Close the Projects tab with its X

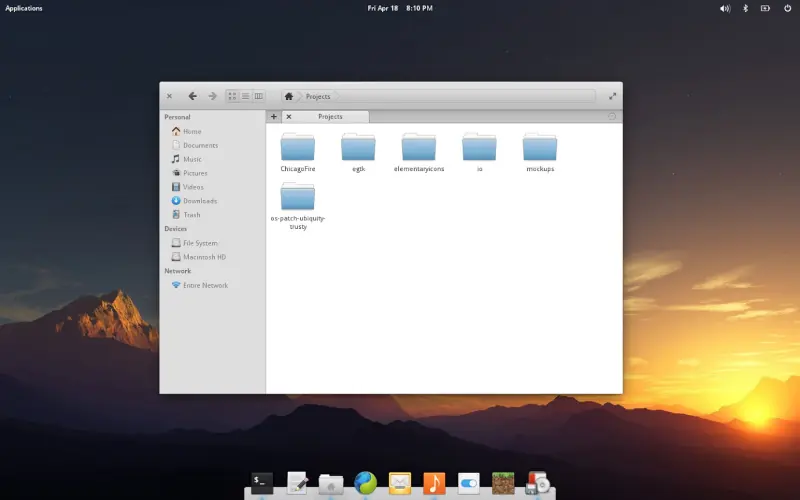click(x=289, y=117)
